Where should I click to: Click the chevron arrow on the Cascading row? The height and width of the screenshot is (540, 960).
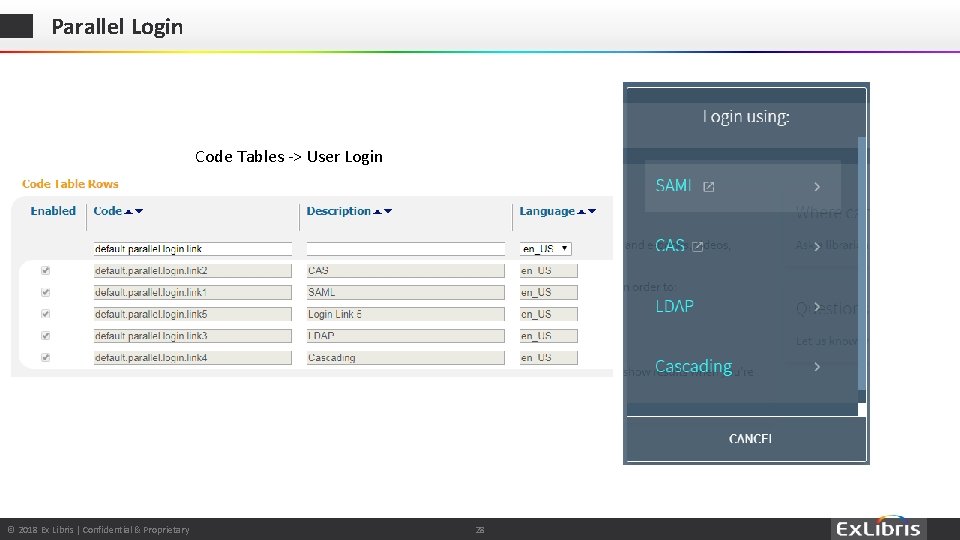click(817, 367)
